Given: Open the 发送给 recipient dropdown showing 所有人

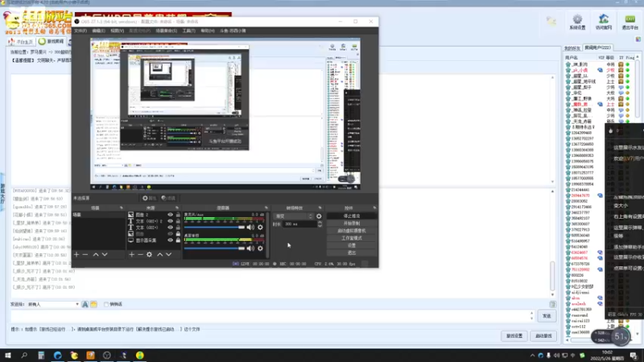Looking at the screenshot, I should pyautogui.click(x=53, y=304).
